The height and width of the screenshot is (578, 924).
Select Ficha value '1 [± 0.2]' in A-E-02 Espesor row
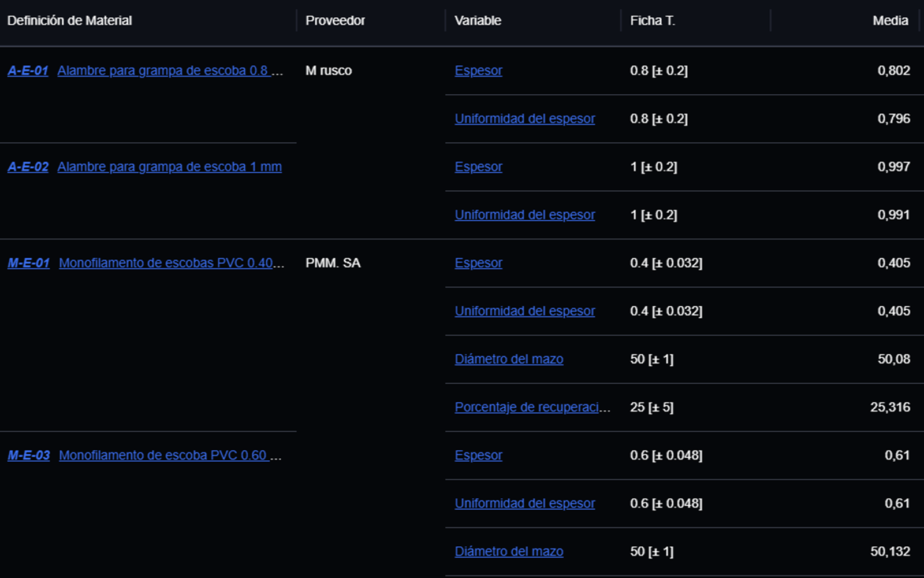tap(654, 166)
